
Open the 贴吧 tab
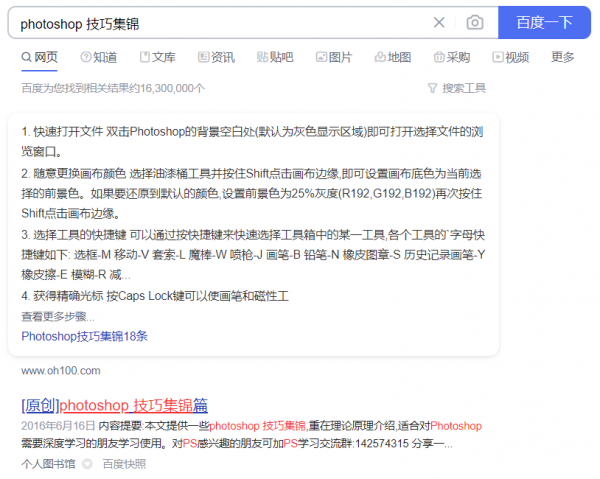275,57
